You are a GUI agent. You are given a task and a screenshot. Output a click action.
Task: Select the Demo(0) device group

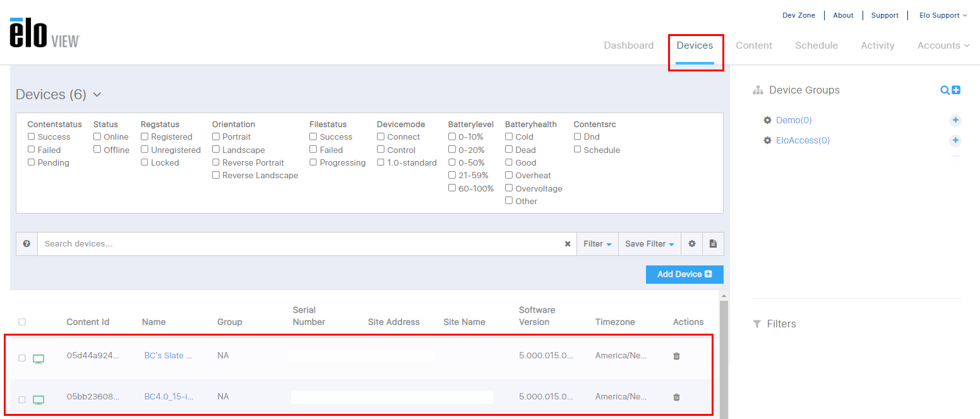(794, 120)
